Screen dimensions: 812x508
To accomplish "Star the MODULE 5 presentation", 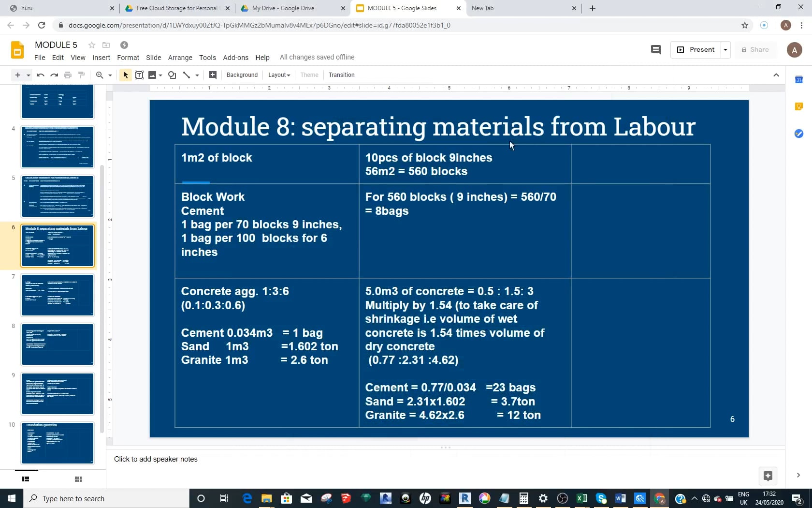I will [91, 45].
